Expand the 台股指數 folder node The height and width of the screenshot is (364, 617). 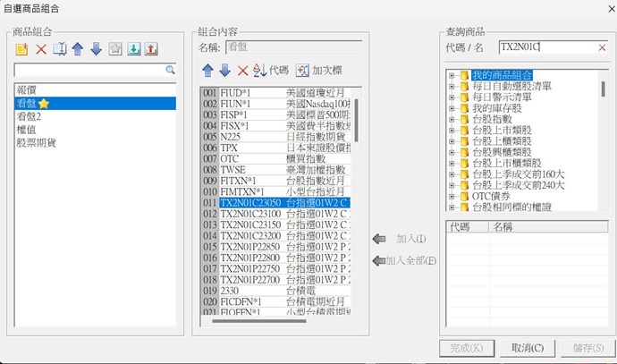[x=452, y=119]
